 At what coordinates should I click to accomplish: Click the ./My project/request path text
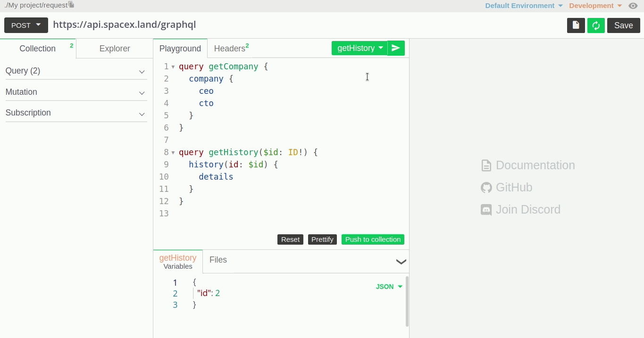[x=36, y=5]
